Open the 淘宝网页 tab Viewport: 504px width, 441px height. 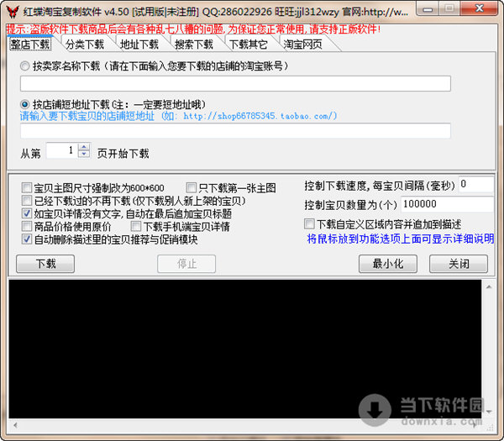click(x=302, y=44)
